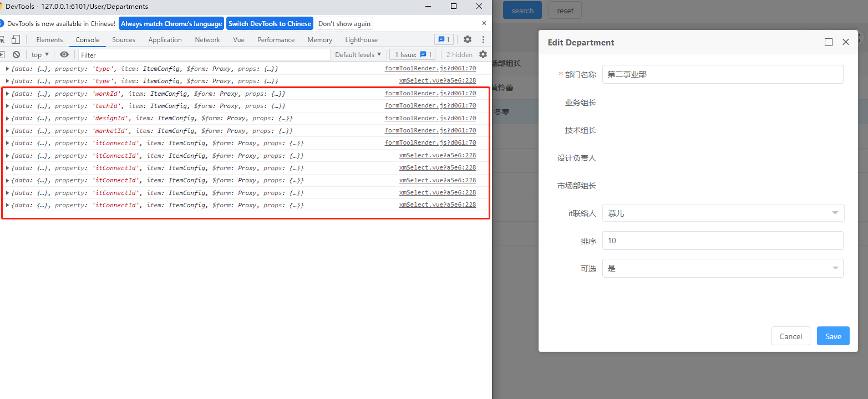Open DevTools console settings gear
Image resolution: width=868 pixels, height=399 pixels.
pos(468,39)
